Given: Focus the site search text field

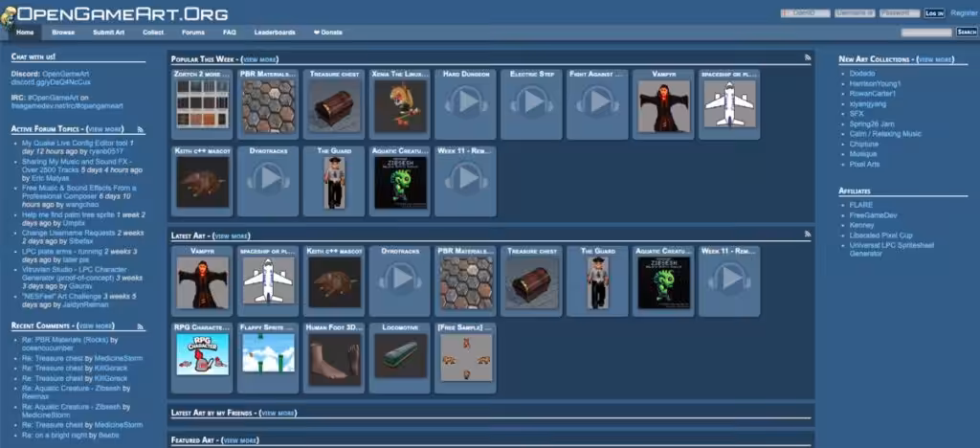Looking at the screenshot, I should (x=926, y=33).
